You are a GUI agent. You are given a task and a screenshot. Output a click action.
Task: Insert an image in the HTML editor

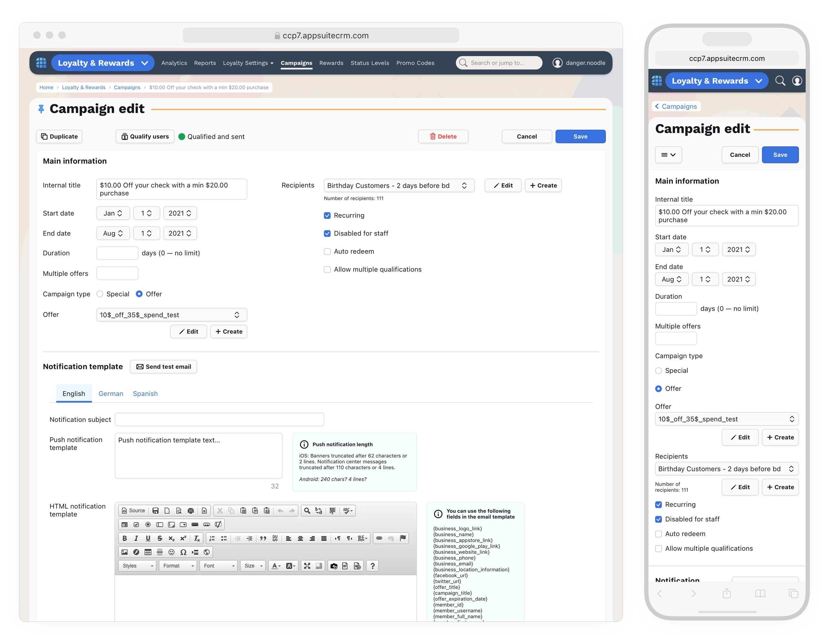click(125, 552)
